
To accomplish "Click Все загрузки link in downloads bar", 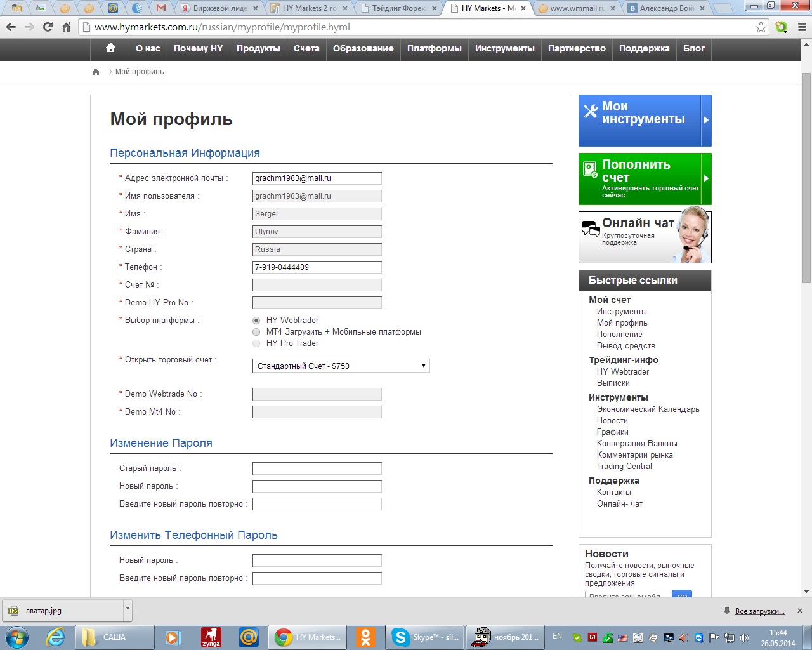I will (x=759, y=611).
